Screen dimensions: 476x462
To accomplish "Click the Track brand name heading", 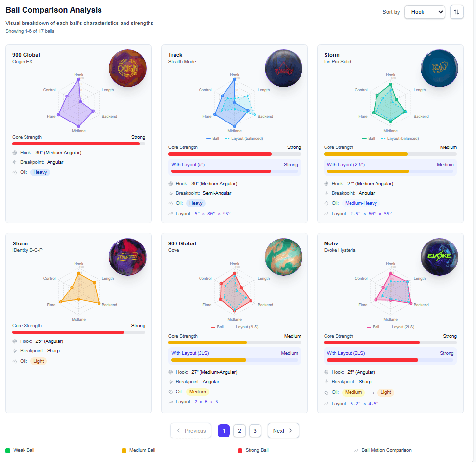I will (175, 55).
